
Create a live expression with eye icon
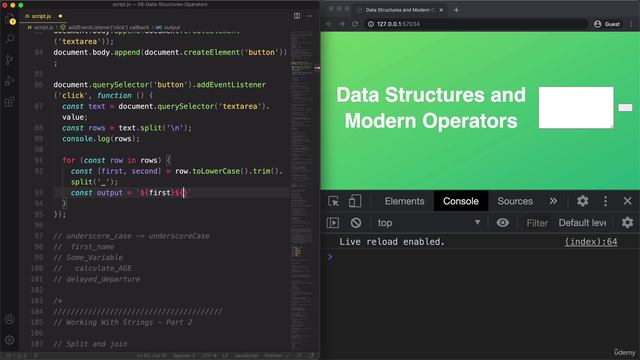502,223
